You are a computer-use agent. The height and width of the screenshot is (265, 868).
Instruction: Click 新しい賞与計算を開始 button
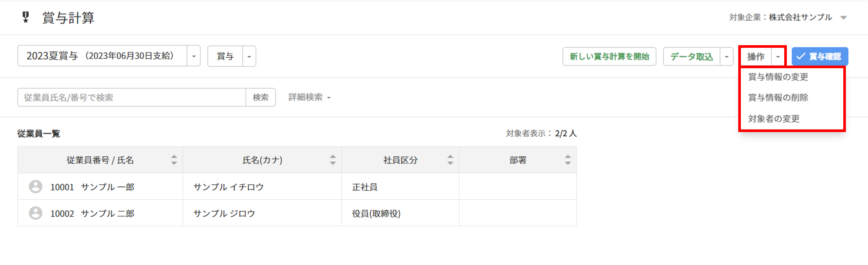[x=609, y=56]
